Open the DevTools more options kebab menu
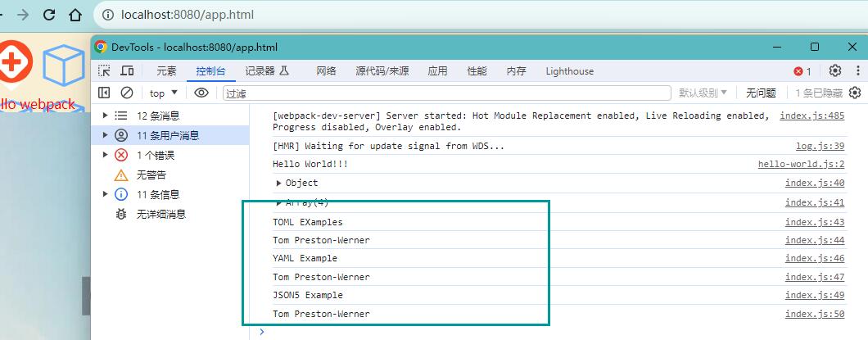Image resolution: width=868 pixels, height=340 pixels. point(859,71)
